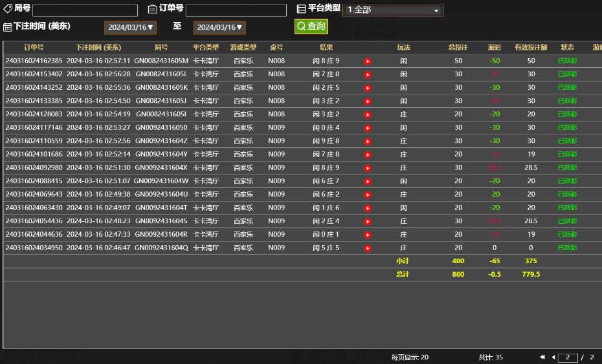Go to previous page using single-arrow icon
Image resolution: width=602 pixels, height=364 pixels.
point(553,358)
